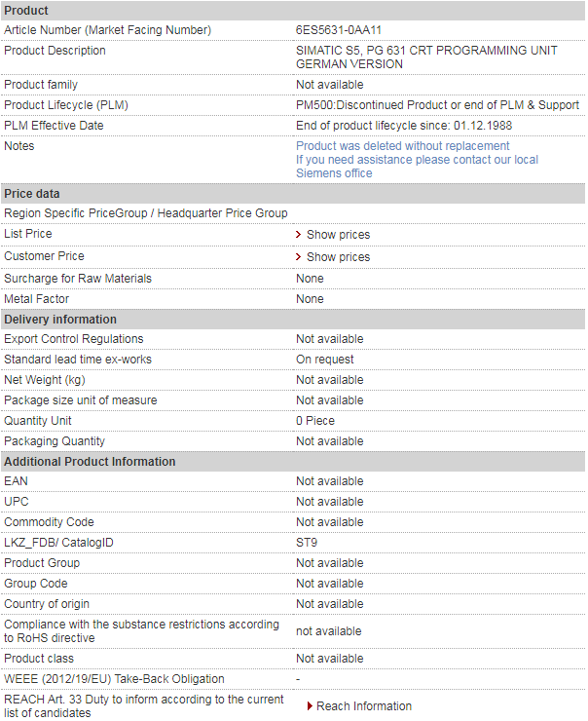Screen dimensions: 588x721
Task: Click the WEEE Take-Back Obligation label
Action: point(114,679)
